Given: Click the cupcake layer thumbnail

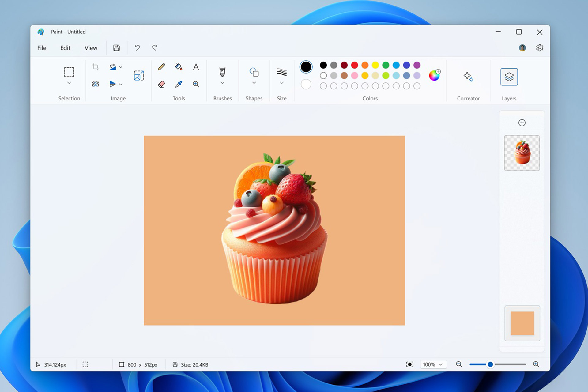Looking at the screenshot, I should (522, 153).
